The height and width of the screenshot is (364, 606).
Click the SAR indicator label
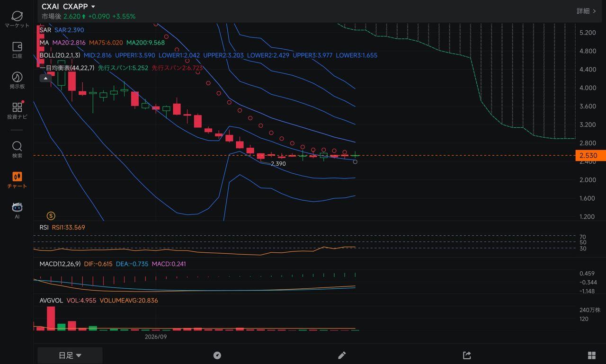[45, 29]
